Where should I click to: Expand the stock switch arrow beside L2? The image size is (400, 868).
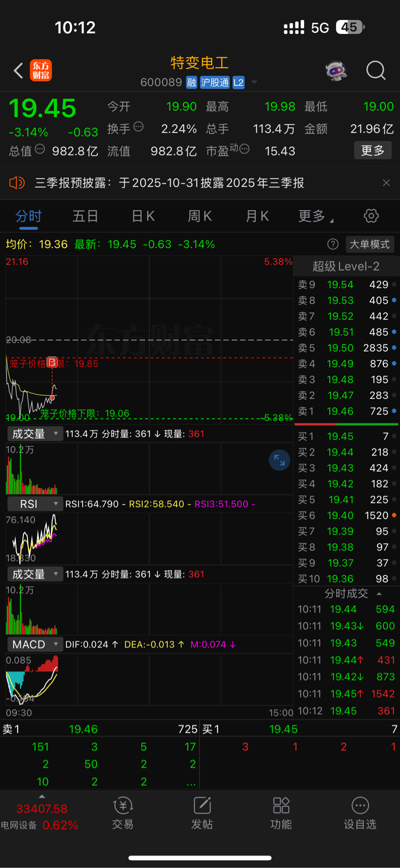click(254, 82)
